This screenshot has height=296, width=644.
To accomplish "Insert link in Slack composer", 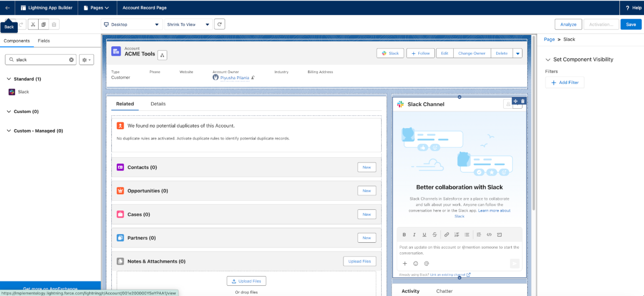I will pyautogui.click(x=447, y=235).
